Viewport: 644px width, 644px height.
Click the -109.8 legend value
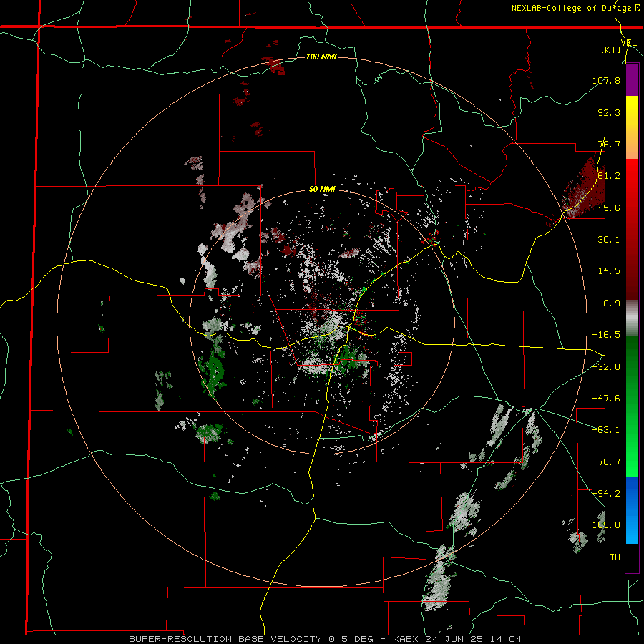coord(603,525)
